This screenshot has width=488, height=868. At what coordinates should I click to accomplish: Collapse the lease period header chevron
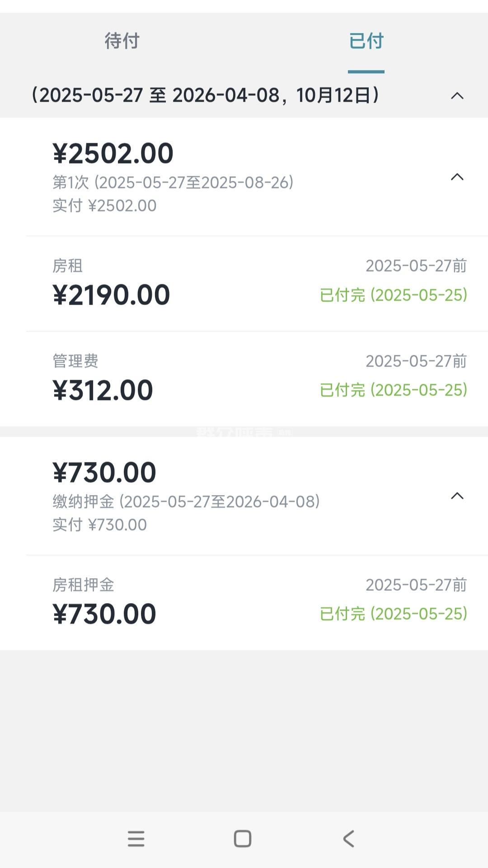(x=457, y=96)
